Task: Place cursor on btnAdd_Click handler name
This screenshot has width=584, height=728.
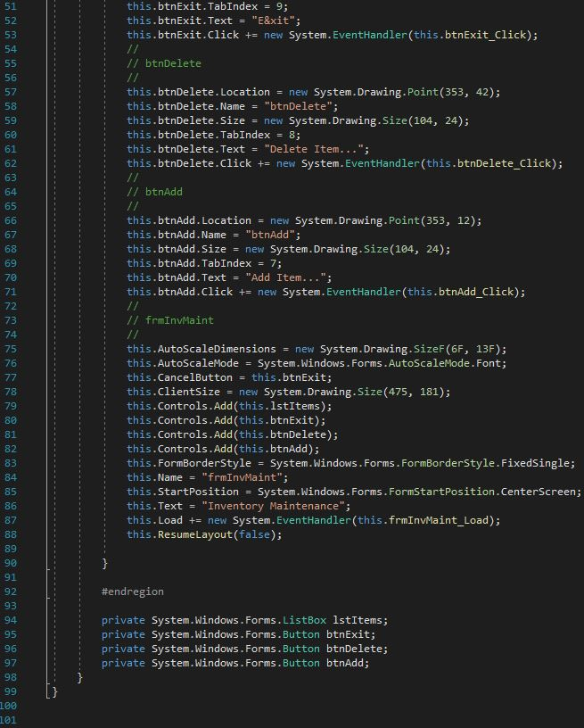Action: (476, 292)
